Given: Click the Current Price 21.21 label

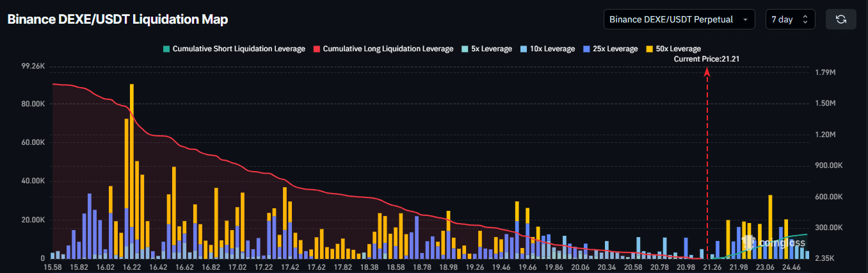Looking at the screenshot, I should tap(707, 59).
